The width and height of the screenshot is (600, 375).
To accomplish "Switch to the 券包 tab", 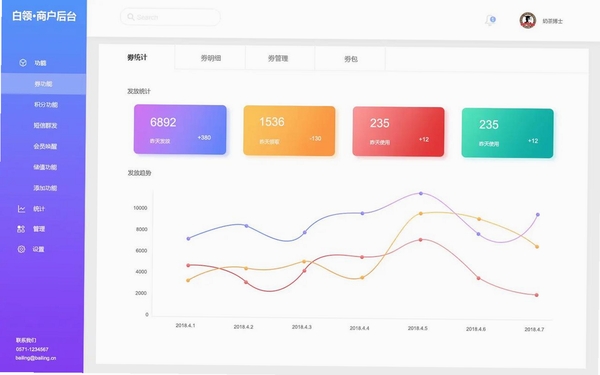I will 351,59.
